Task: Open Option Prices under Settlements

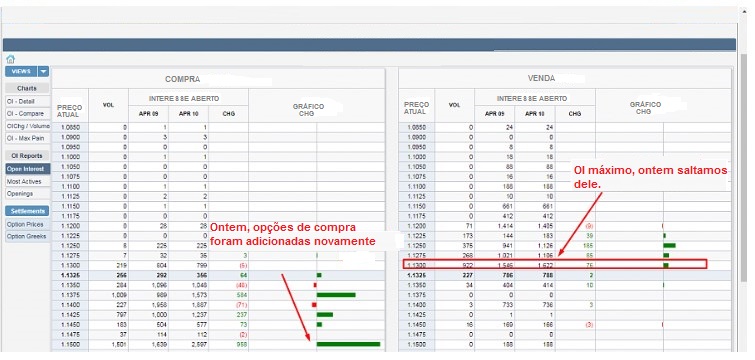Action: [28, 224]
